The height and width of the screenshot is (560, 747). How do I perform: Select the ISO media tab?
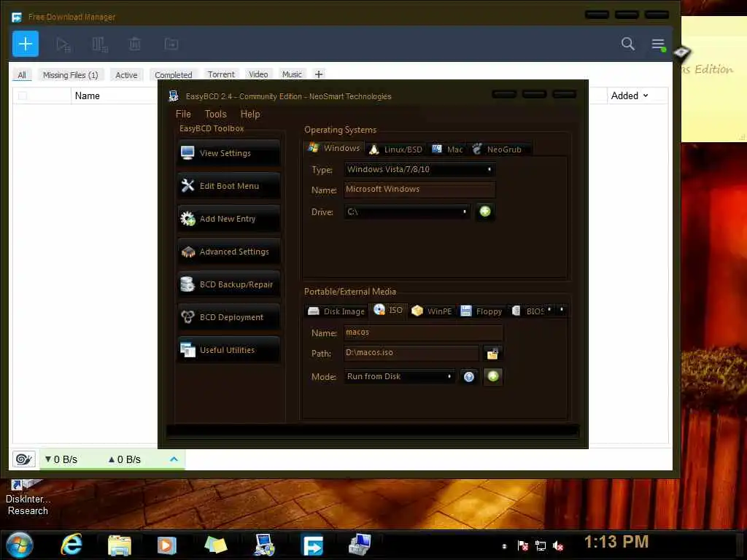tap(388, 310)
